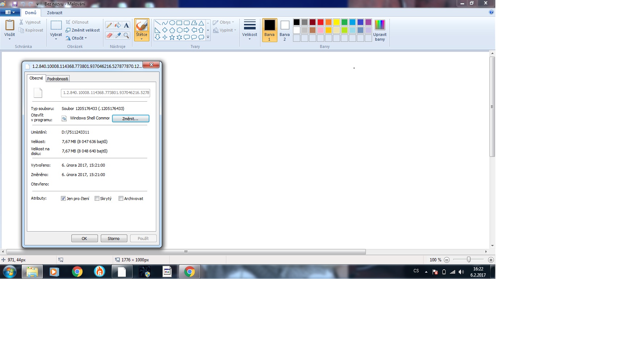Screen dimensions: 644x363
Task: Click the Vyjmout scissors icon
Action: pyautogui.click(x=21, y=22)
